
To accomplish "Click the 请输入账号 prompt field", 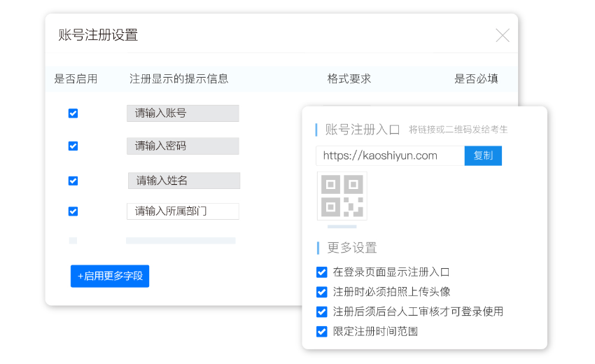I will pos(183,113).
